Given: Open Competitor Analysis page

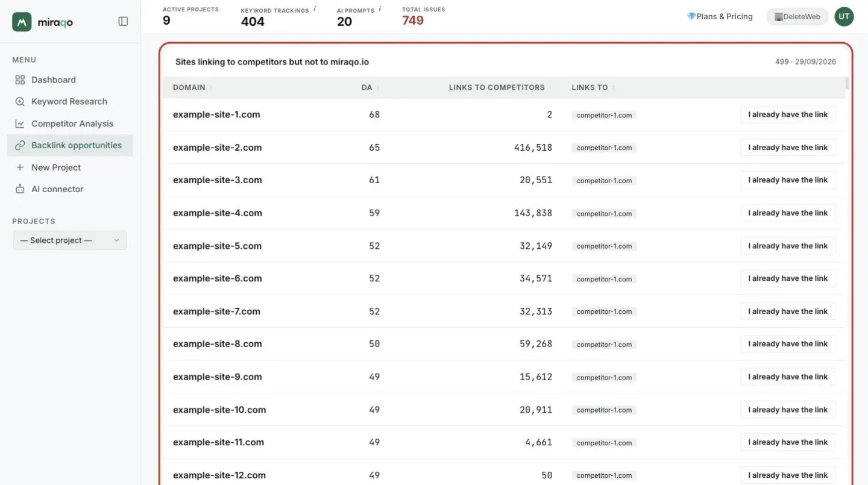Looking at the screenshot, I should tap(70, 124).
